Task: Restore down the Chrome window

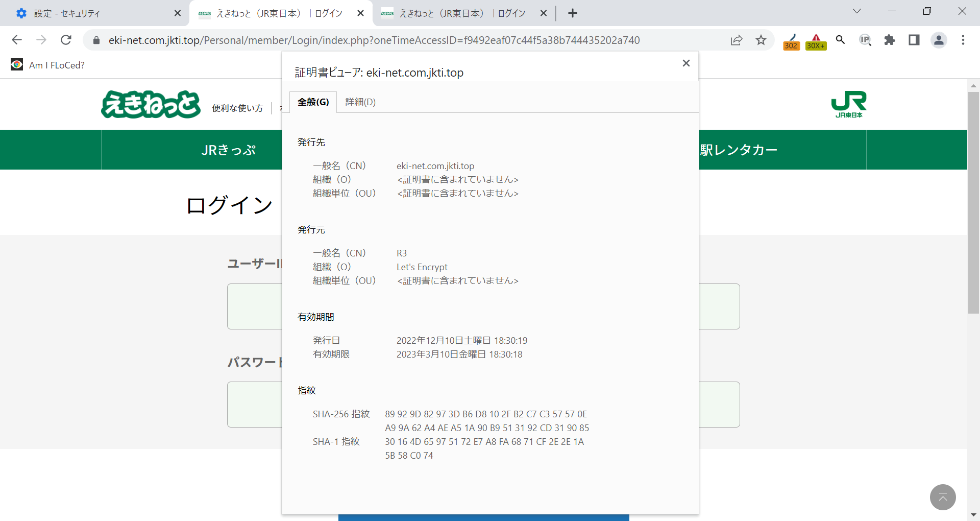Action: 927,11
